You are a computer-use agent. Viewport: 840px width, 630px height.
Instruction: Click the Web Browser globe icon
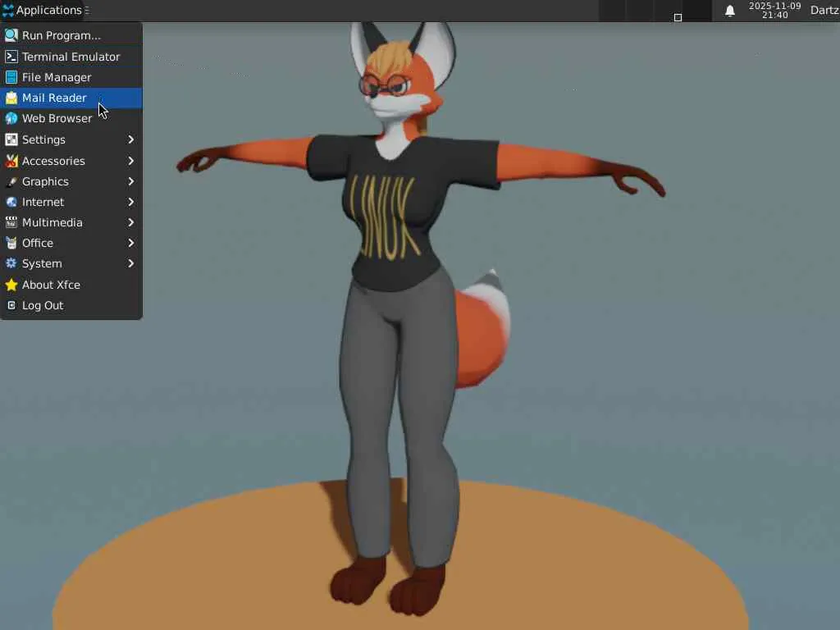(11, 118)
